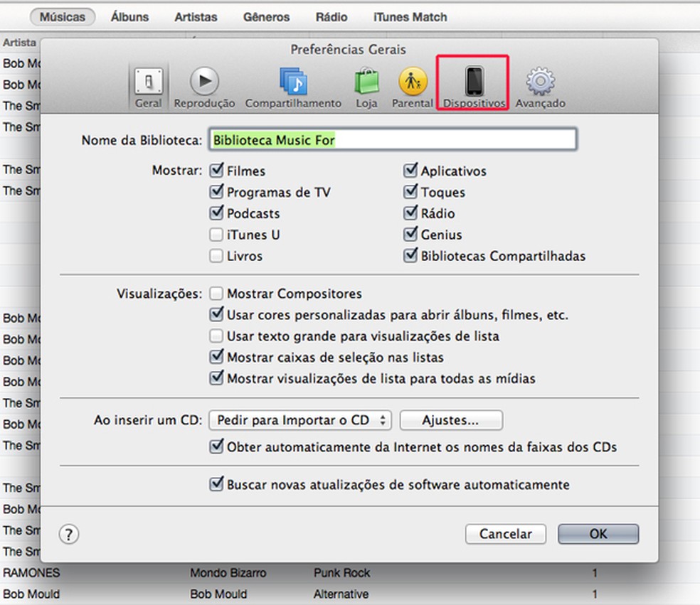Toggle Mostrar visualizações de lista checkbox
The width and height of the screenshot is (700, 605).
point(216,378)
